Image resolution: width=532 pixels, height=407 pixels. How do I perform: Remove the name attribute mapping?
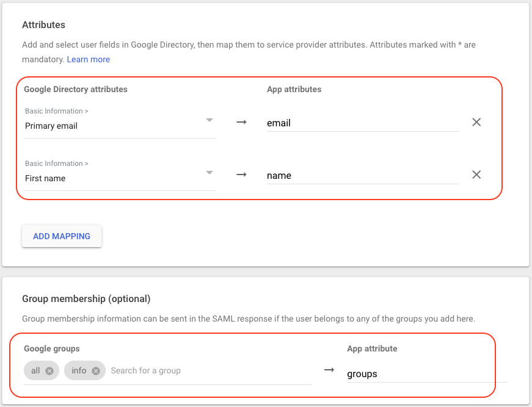[x=476, y=175]
